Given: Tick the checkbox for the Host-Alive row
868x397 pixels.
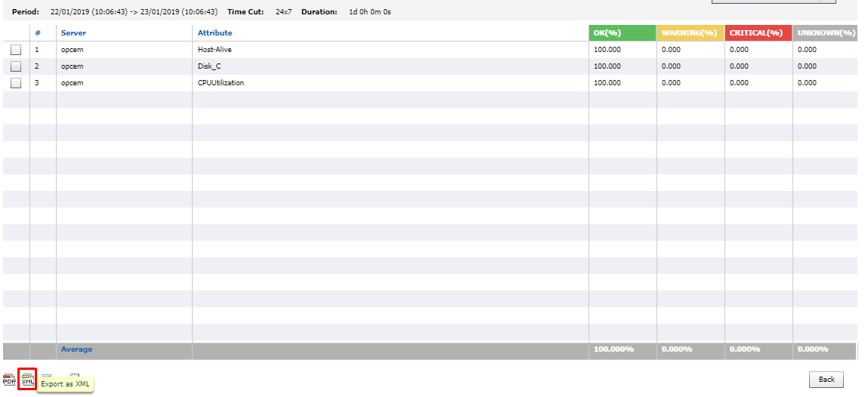Looking at the screenshot, I should pyautogui.click(x=16, y=50).
